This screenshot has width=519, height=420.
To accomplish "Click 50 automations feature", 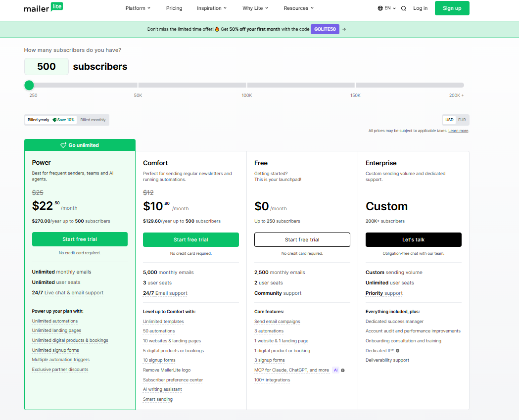I will pos(159,331).
